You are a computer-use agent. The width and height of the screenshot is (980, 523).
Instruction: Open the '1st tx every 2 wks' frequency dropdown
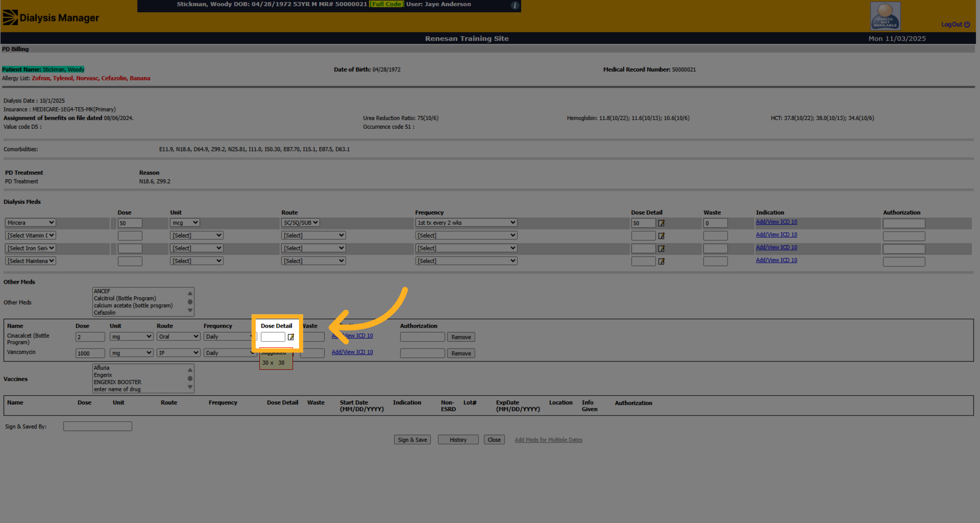466,223
